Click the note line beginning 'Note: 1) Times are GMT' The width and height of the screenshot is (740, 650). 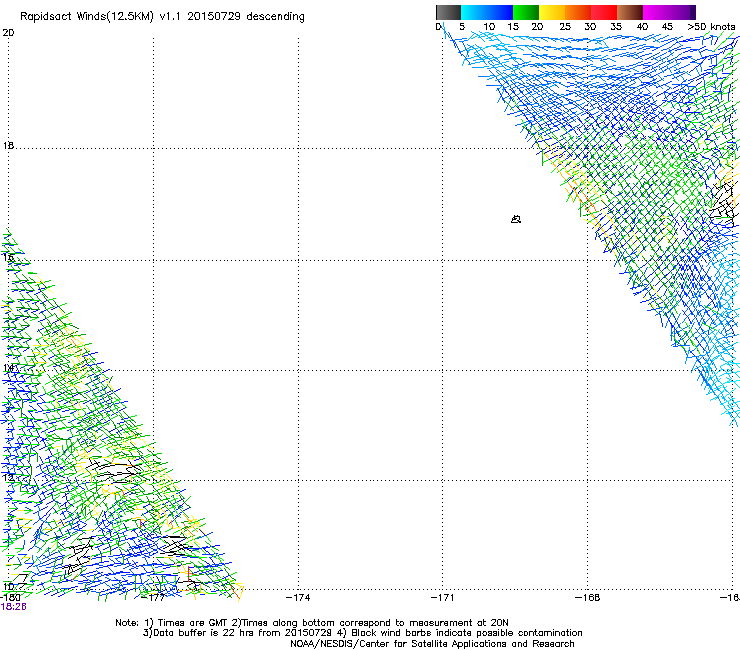tap(312, 623)
